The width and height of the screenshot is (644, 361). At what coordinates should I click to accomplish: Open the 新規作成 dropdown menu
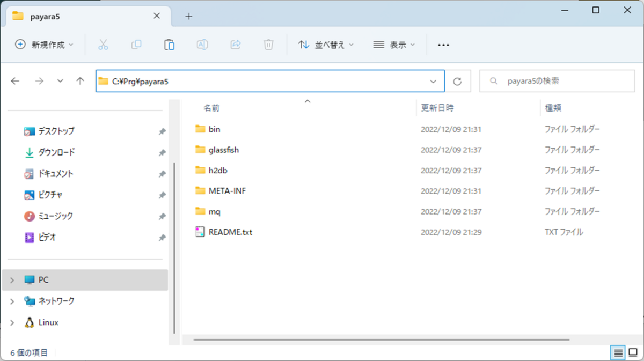tap(44, 45)
